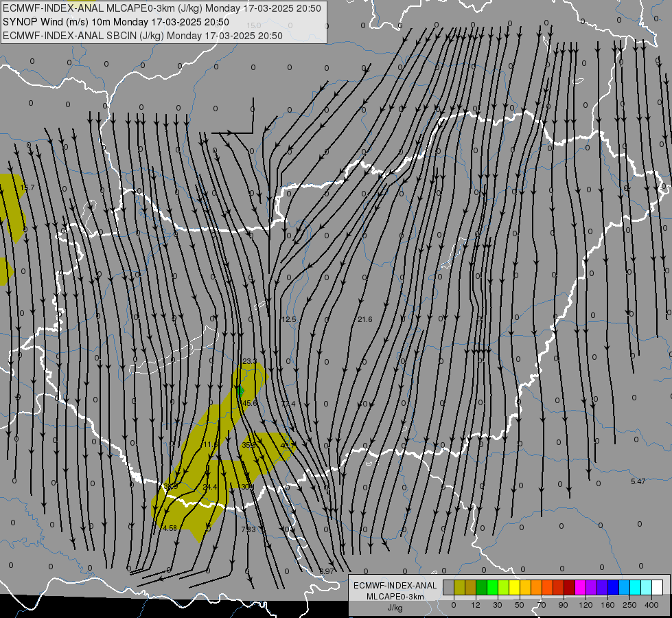Pick the pure yellow legend swatch
Screen dimensions: 672x618
pos(514,587)
